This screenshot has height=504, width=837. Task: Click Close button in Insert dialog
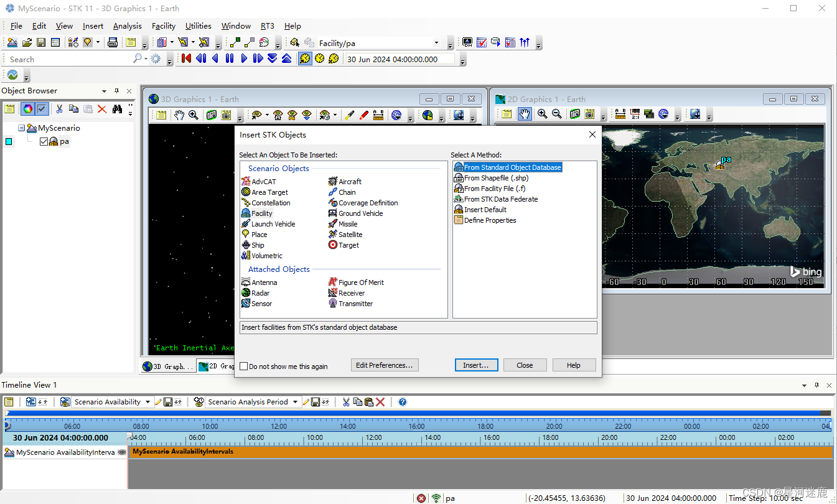point(525,365)
